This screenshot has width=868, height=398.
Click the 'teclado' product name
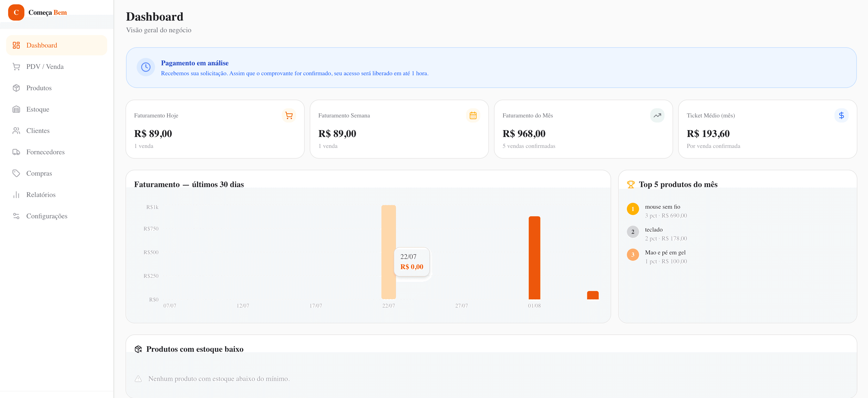pyautogui.click(x=654, y=230)
